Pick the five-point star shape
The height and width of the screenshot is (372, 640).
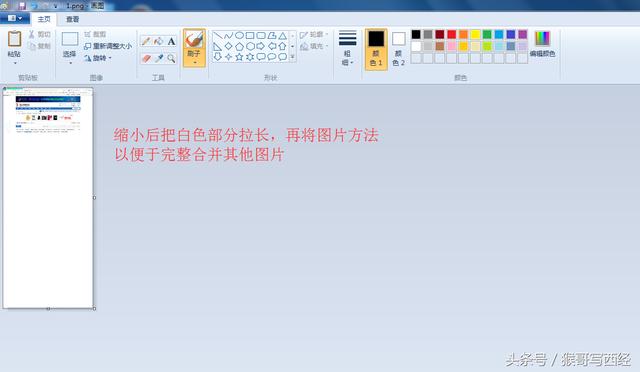coord(239,57)
